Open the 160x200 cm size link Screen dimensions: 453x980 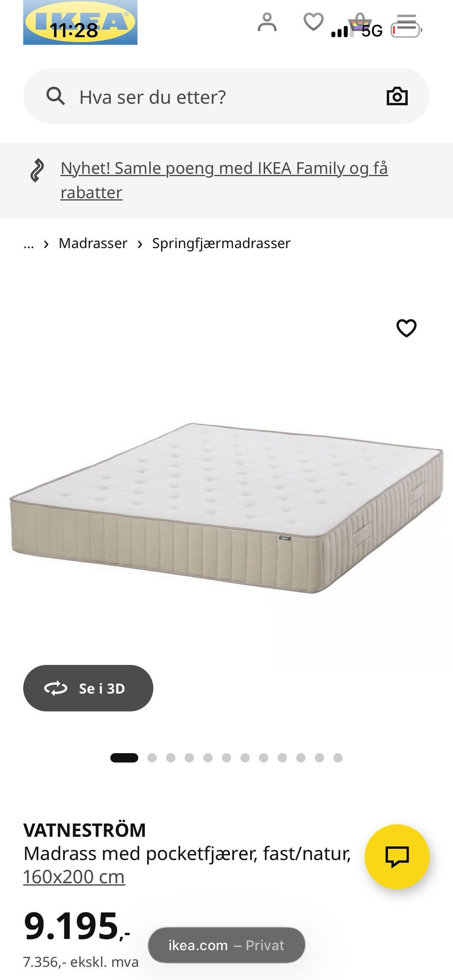[74, 877]
